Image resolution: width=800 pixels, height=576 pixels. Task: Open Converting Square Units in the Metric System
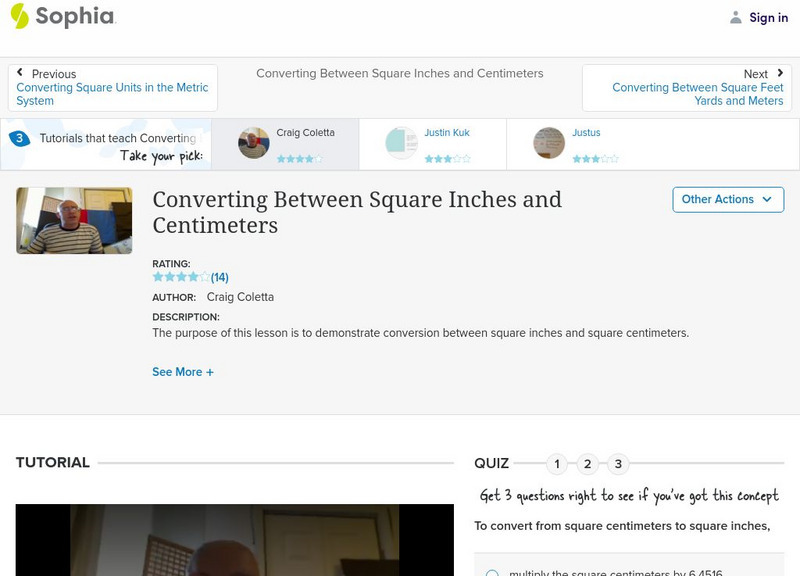pyautogui.click(x=113, y=94)
